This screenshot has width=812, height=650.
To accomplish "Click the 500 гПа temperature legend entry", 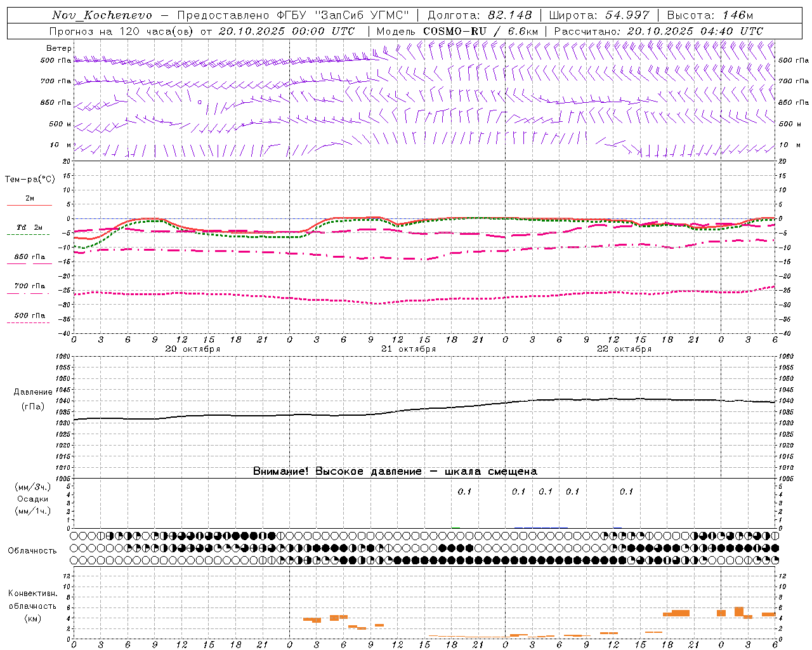I will pyautogui.click(x=29, y=315).
